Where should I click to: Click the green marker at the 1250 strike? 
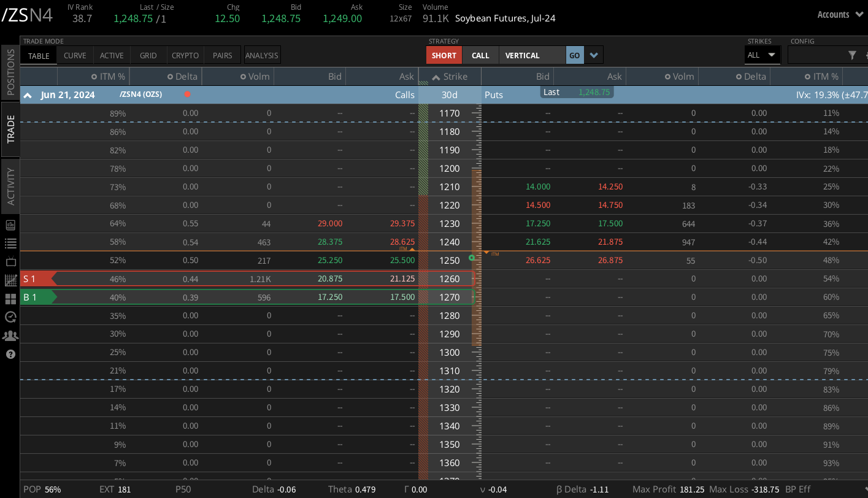(x=472, y=258)
